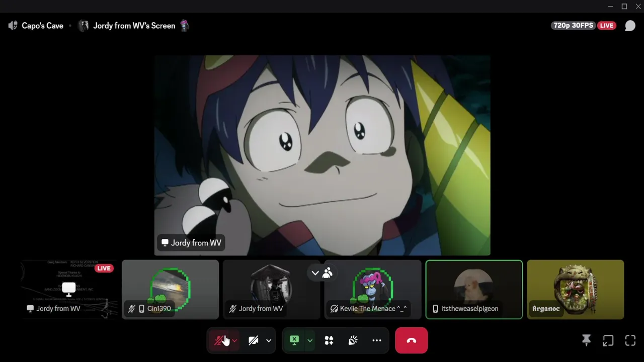Show the chat panel
The height and width of the screenshot is (362, 644).
click(630, 26)
